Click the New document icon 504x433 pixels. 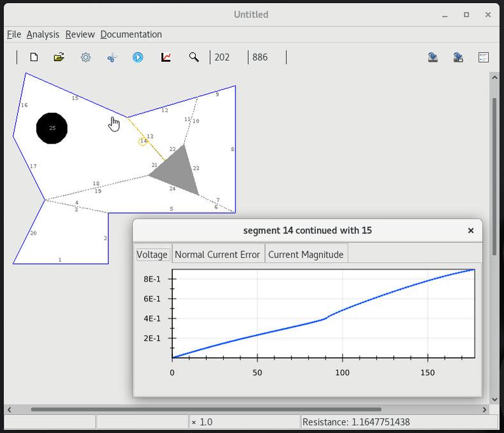point(34,57)
